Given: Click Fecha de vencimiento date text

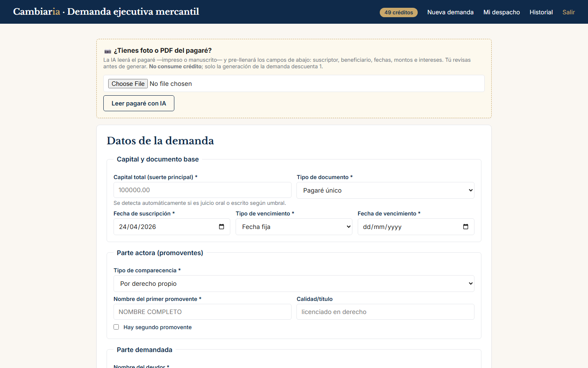Looking at the screenshot, I should 382,227.
